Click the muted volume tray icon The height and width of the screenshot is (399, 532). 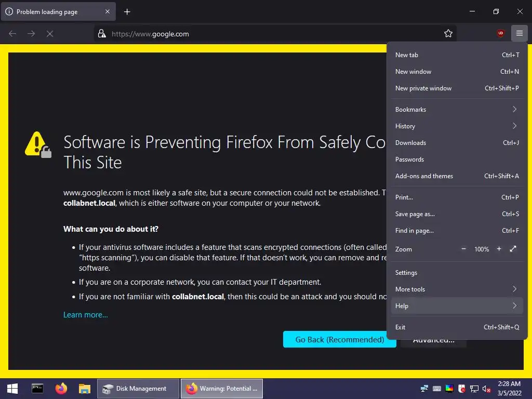coord(486,389)
